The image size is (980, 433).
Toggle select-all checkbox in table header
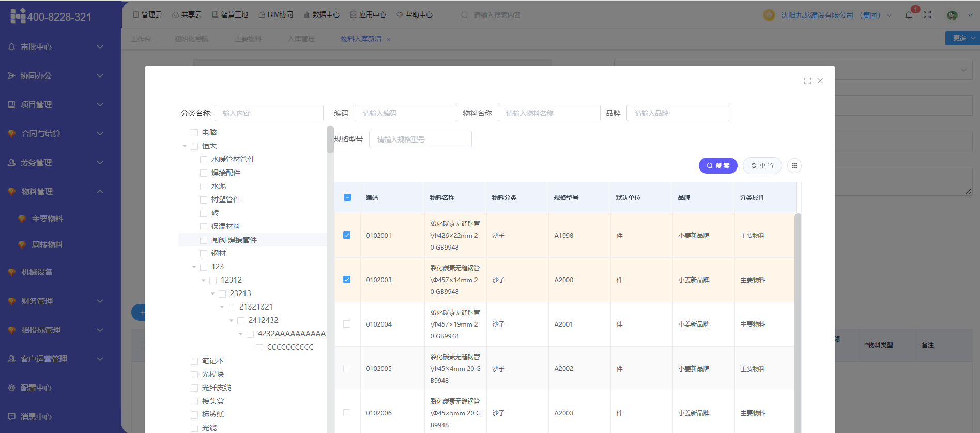tap(347, 197)
